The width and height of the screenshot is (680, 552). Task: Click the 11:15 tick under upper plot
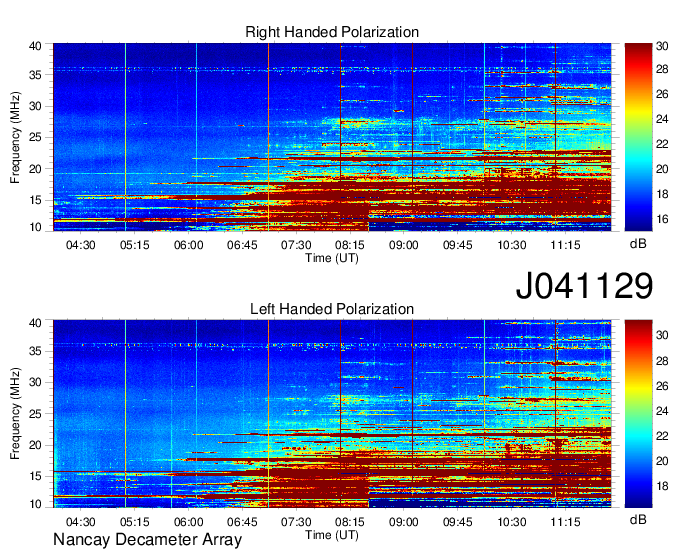tap(565, 245)
